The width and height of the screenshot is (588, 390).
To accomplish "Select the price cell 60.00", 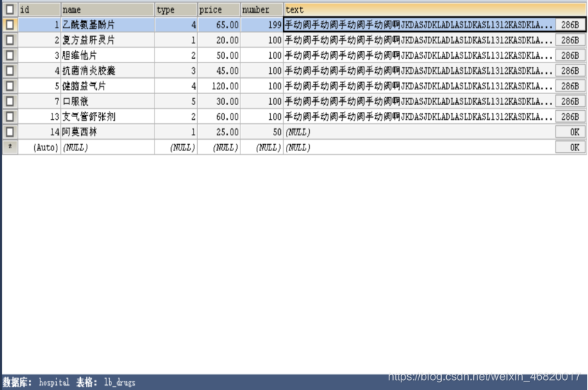I will click(218, 116).
